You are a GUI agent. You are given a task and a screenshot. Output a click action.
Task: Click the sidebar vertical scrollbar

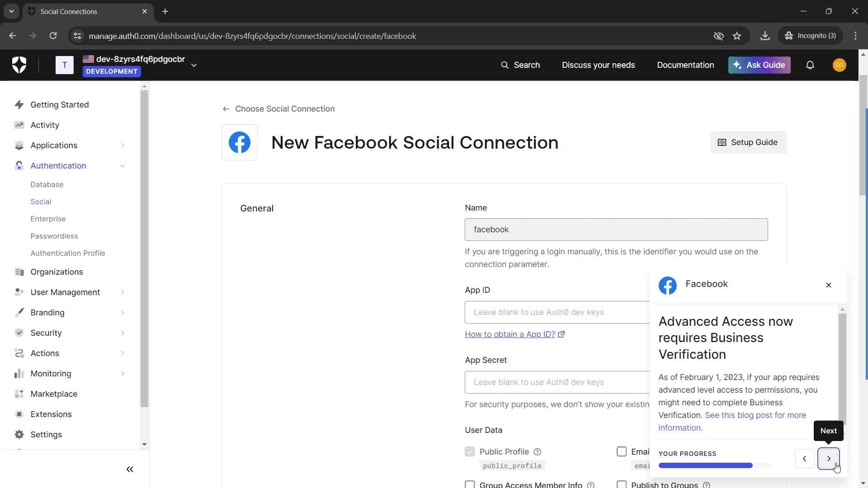(144, 249)
